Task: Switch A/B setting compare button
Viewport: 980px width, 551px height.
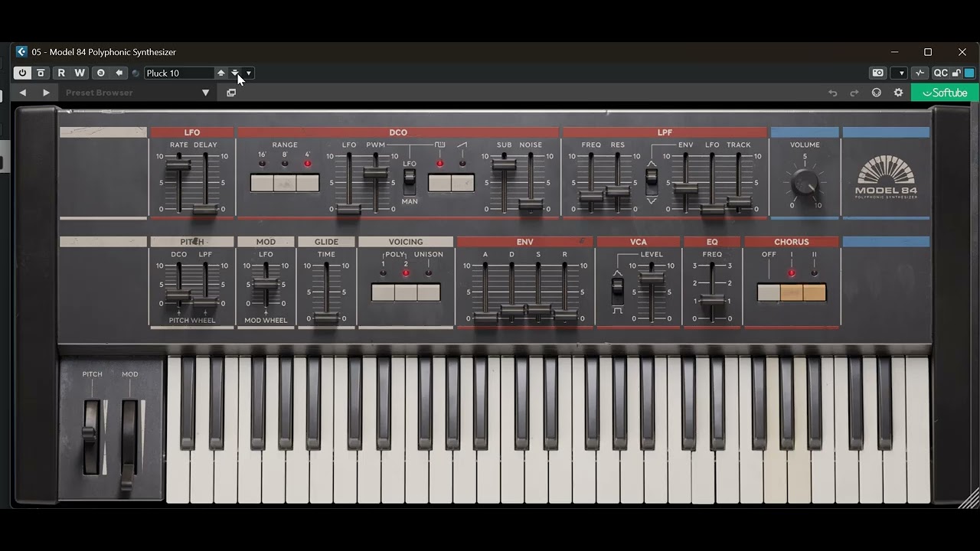Action: click(x=100, y=73)
